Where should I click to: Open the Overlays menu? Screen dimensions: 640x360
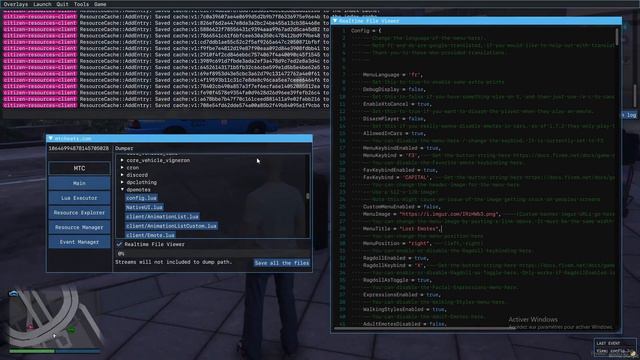[16, 4]
